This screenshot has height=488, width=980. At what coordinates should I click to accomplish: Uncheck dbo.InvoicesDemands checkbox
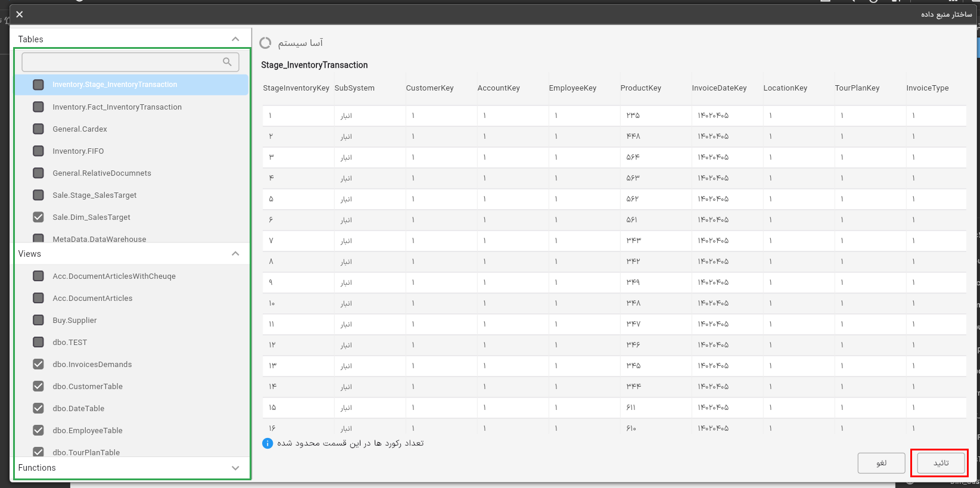coord(38,364)
